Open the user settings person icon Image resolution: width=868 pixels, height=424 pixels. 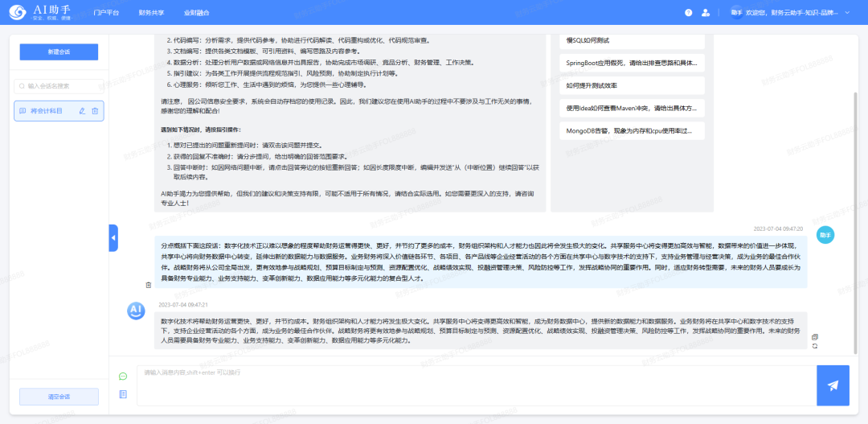pyautogui.click(x=705, y=12)
